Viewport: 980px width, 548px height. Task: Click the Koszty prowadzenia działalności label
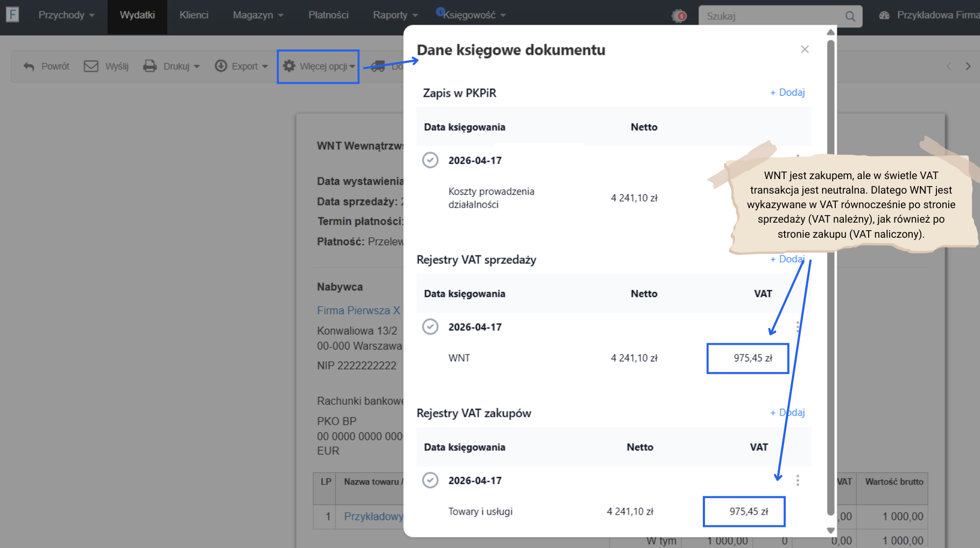click(x=491, y=198)
